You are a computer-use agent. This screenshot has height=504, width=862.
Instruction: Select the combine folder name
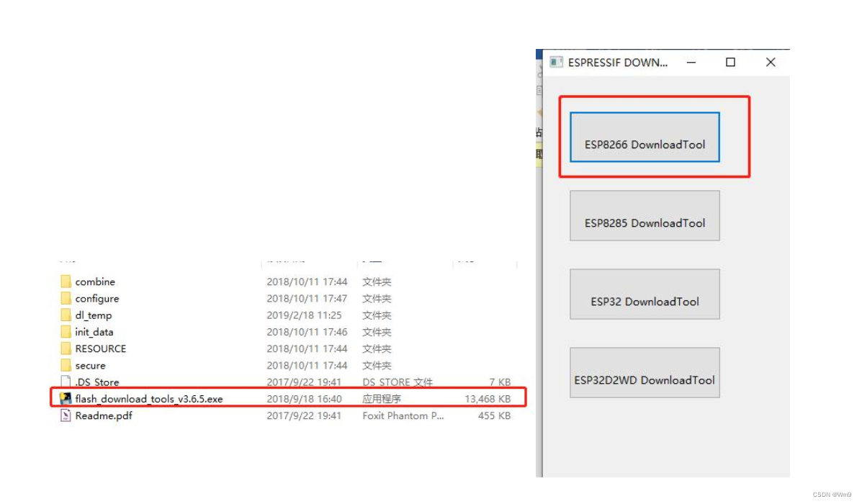point(95,282)
